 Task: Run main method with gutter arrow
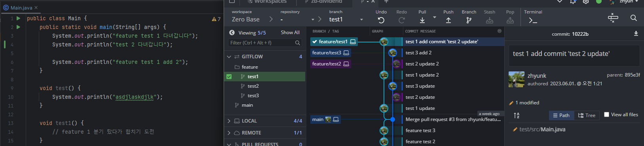[x=19, y=27]
